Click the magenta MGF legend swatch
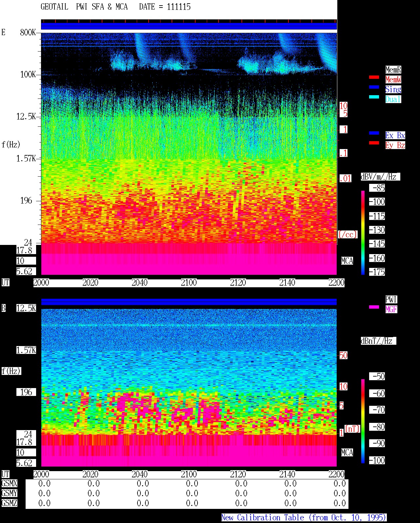Image resolution: width=420 pixels, height=523 pixels. point(374,307)
